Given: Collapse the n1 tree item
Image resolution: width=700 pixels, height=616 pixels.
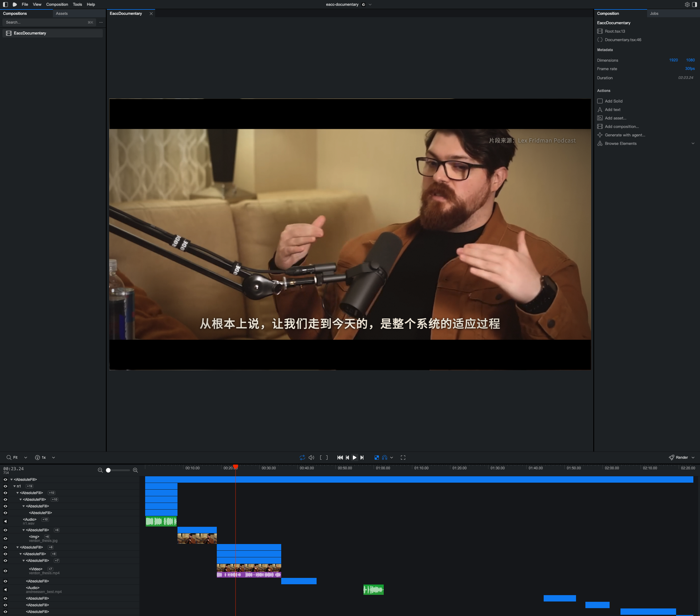Looking at the screenshot, I should (x=15, y=486).
